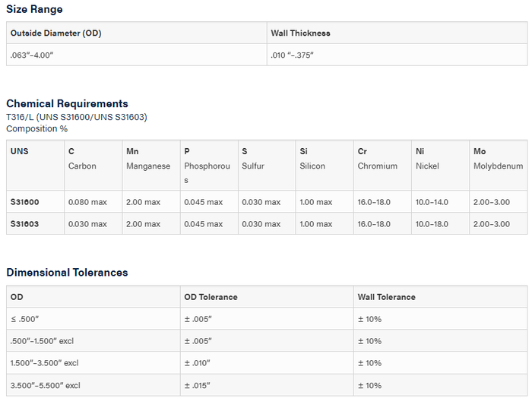Select the Chromium column header

(x=378, y=159)
